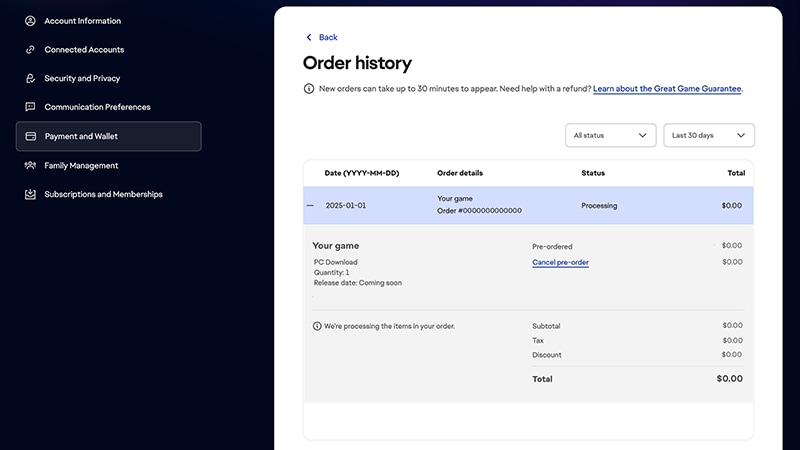
Task: Click the Account Information person icon
Action: [x=31, y=21]
